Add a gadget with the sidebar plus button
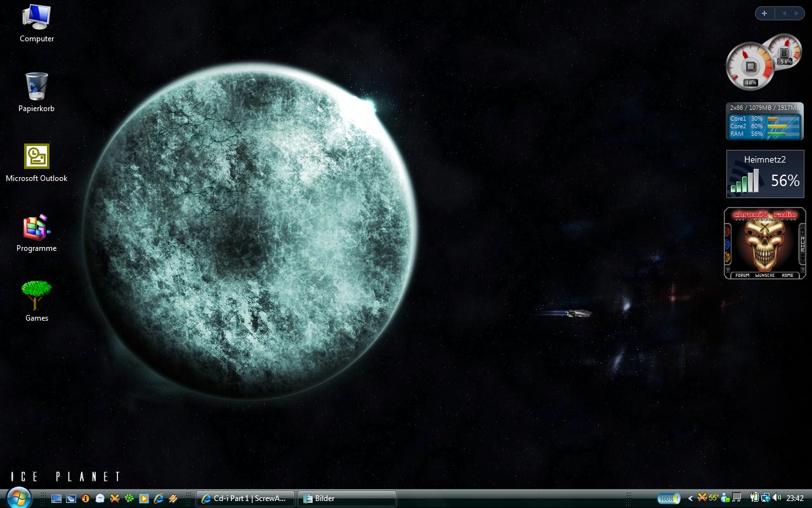Image resolution: width=812 pixels, height=508 pixels. [764, 13]
